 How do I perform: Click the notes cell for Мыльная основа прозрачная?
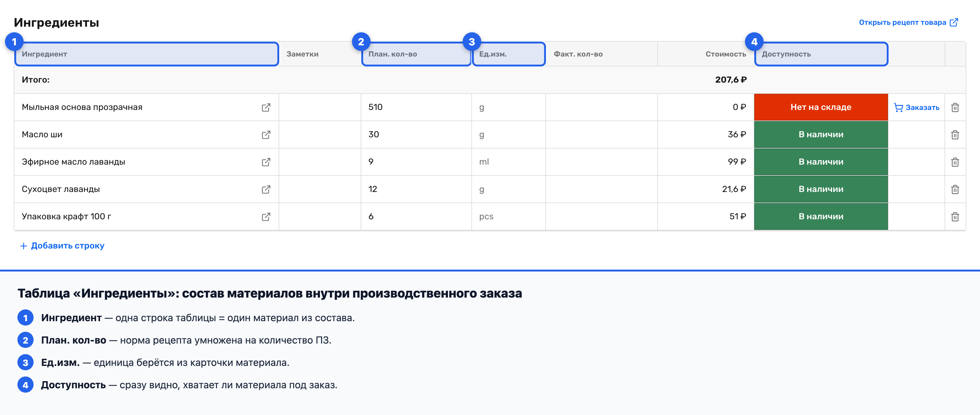[x=320, y=107]
